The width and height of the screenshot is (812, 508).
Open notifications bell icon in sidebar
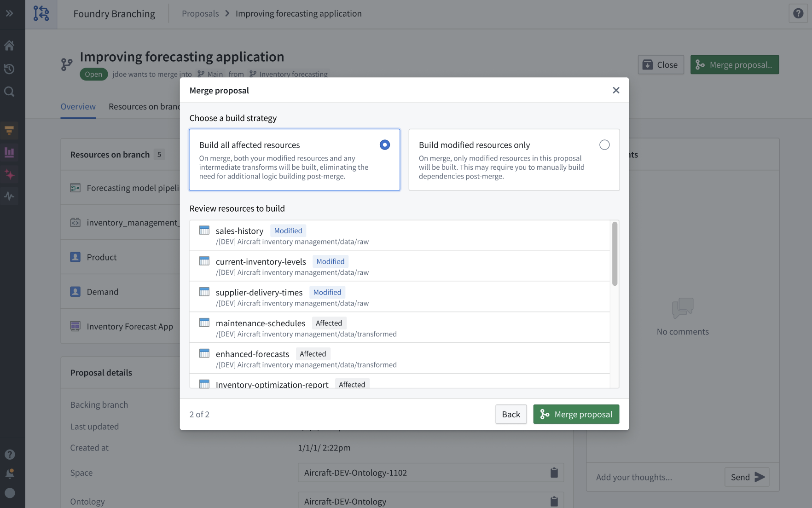click(x=9, y=473)
